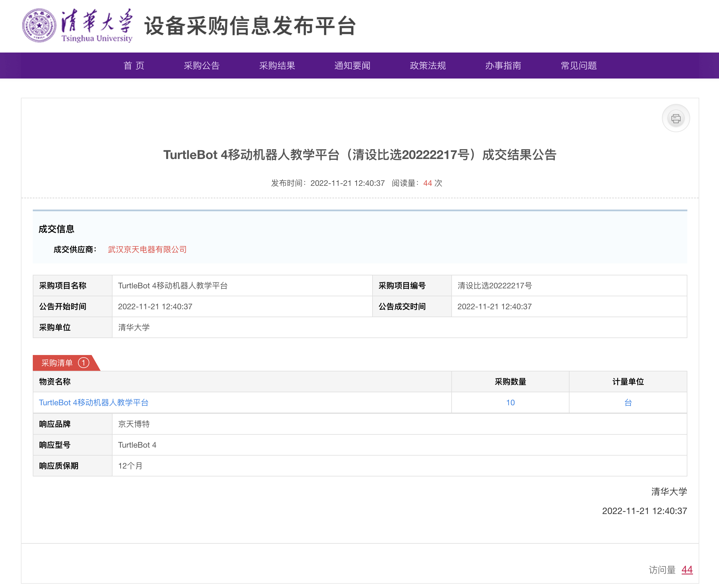
Task: Click purchase quantity value 10
Action: pyautogui.click(x=510, y=402)
